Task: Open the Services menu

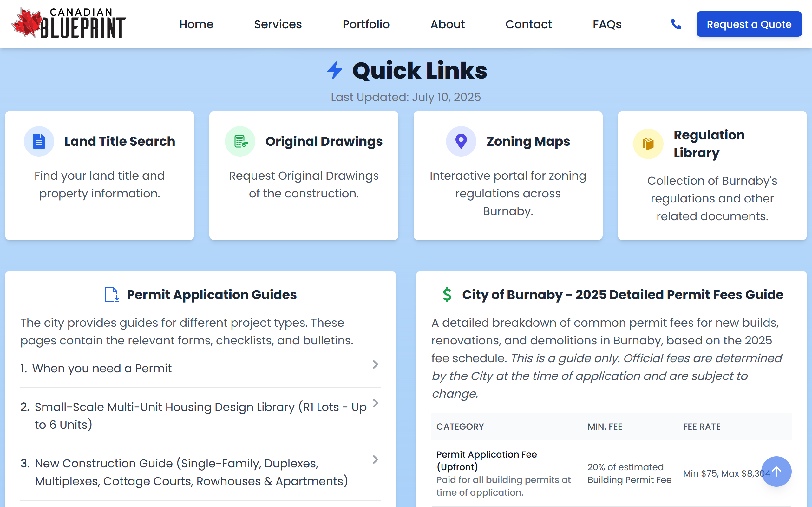Action: click(x=278, y=24)
